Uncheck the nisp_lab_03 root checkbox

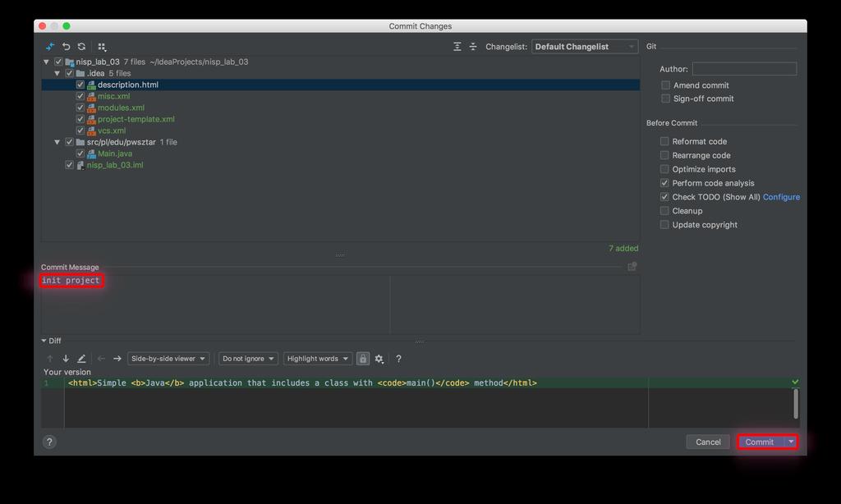click(58, 62)
